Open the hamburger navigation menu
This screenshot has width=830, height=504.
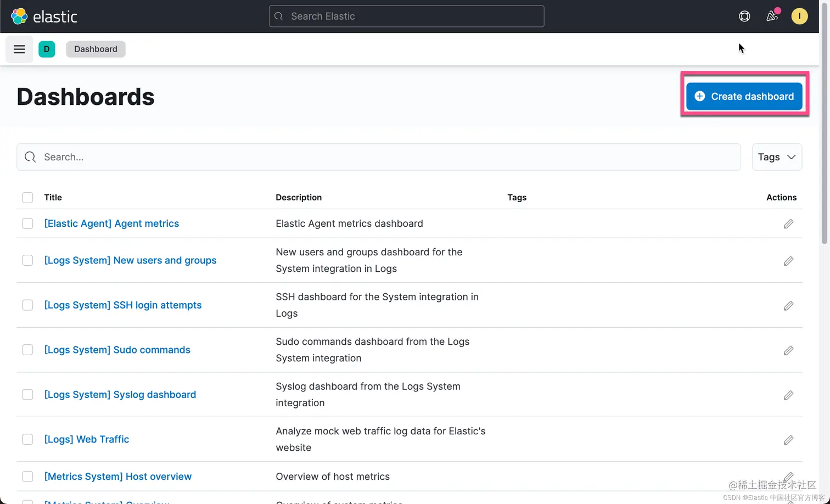(19, 49)
